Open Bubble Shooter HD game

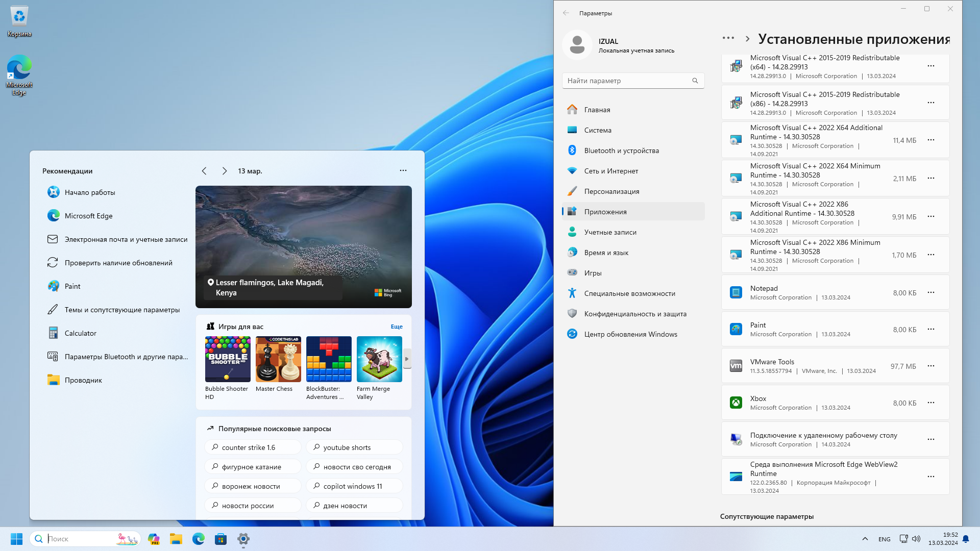point(228,368)
